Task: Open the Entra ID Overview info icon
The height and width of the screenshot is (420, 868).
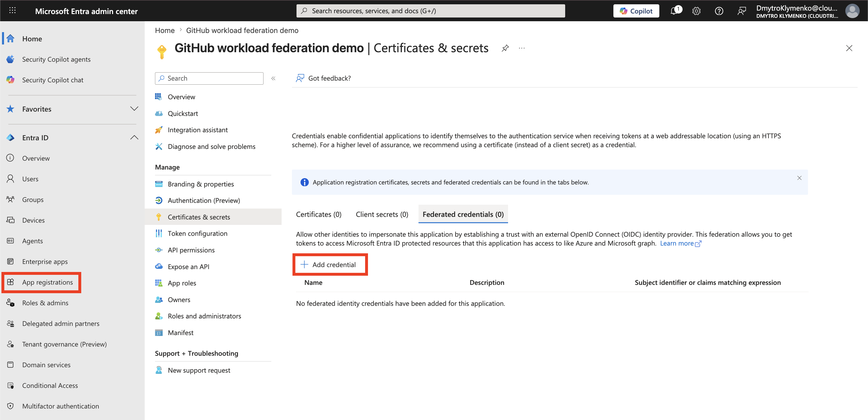Action: (x=10, y=157)
